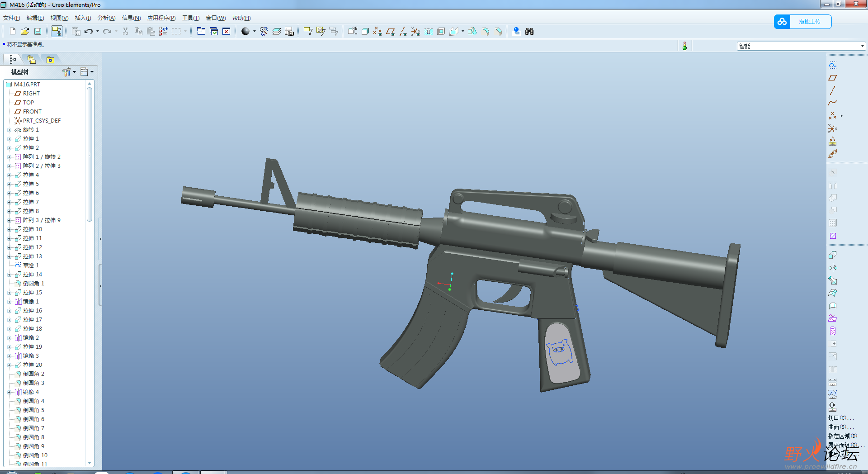Viewport: 868px width, 474px height.
Task: Toggle datum axes display
Action: tap(403, 31)
